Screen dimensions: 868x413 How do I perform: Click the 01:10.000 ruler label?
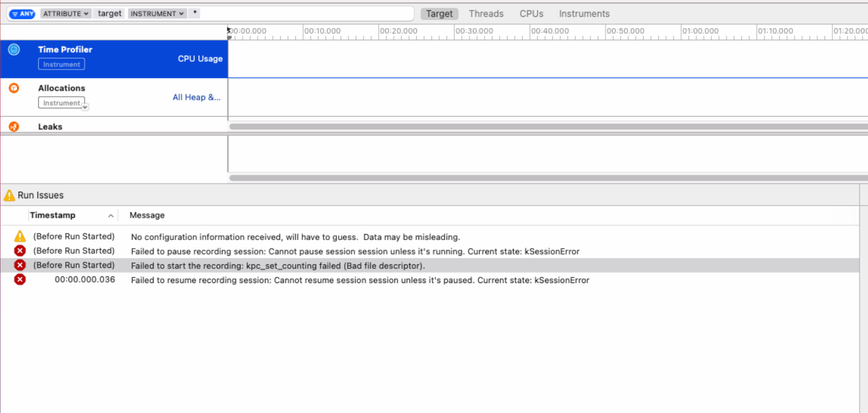[776, 31]
